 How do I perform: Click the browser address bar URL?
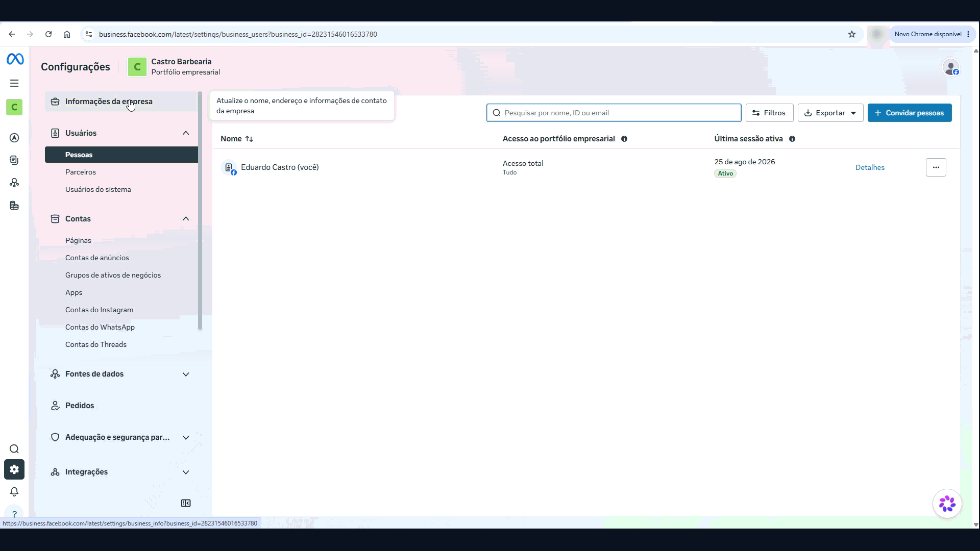pyautogui.click(x=238, y=34)
